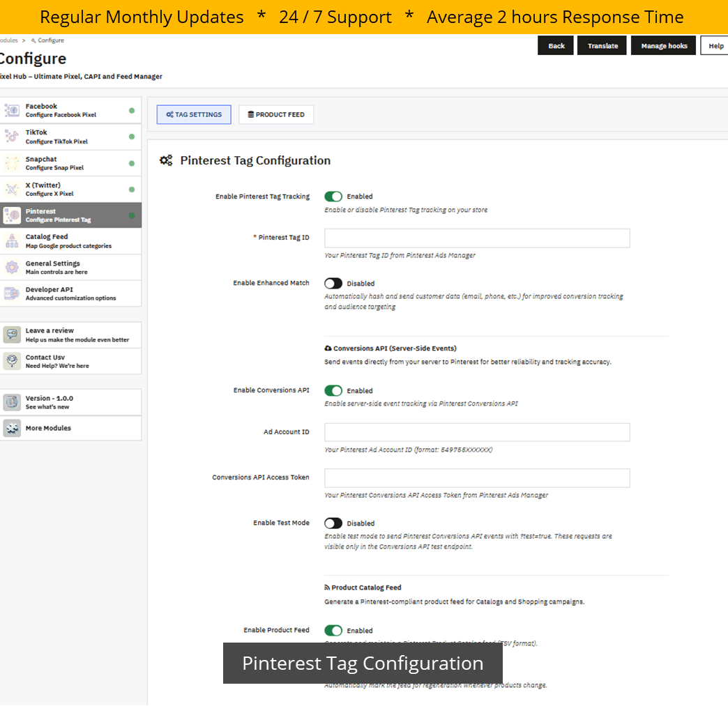Viewport: 728px width, 706px height.
Task: Click the TikTok pixel sidebar icon
Action: click(12, 137)
